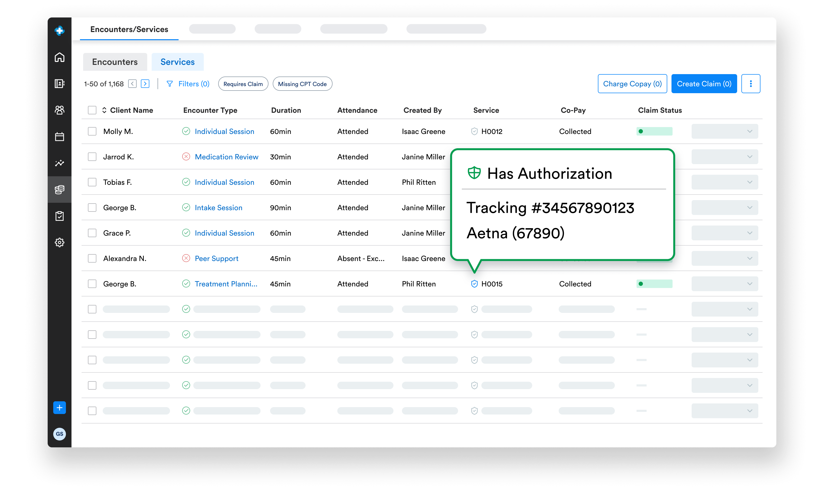Click the green check icon in Molly M. row

click(x=186, y=131)
